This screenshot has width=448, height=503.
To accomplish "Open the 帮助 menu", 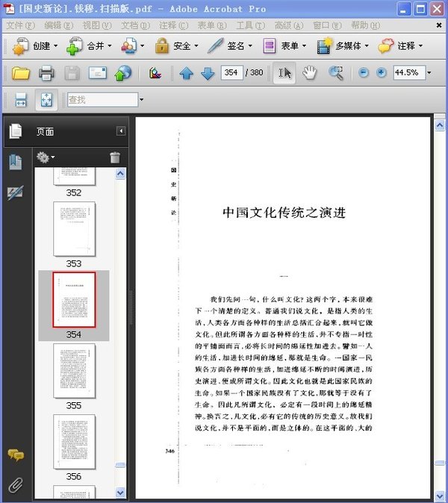I will pyautogui.click(x=365, y=25).
